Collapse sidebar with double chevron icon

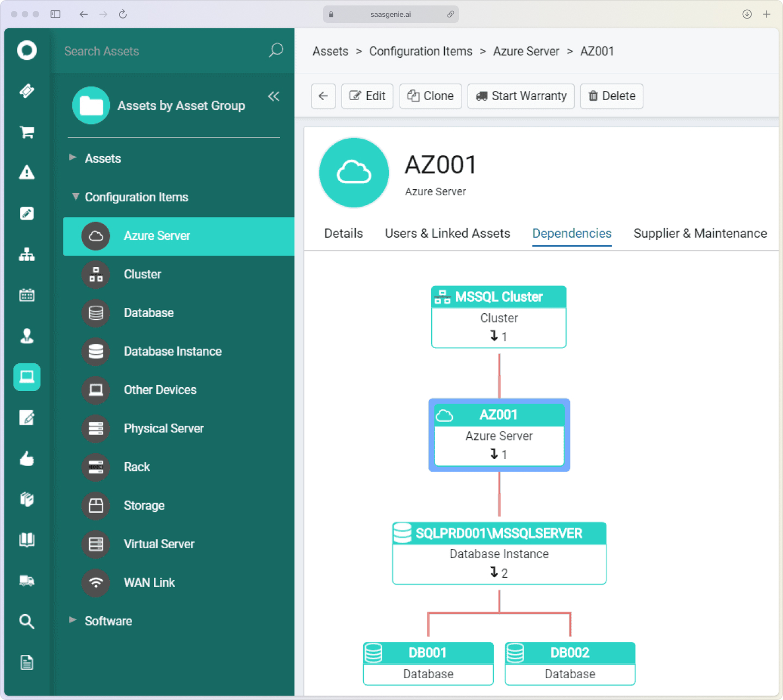coord(274,96)
